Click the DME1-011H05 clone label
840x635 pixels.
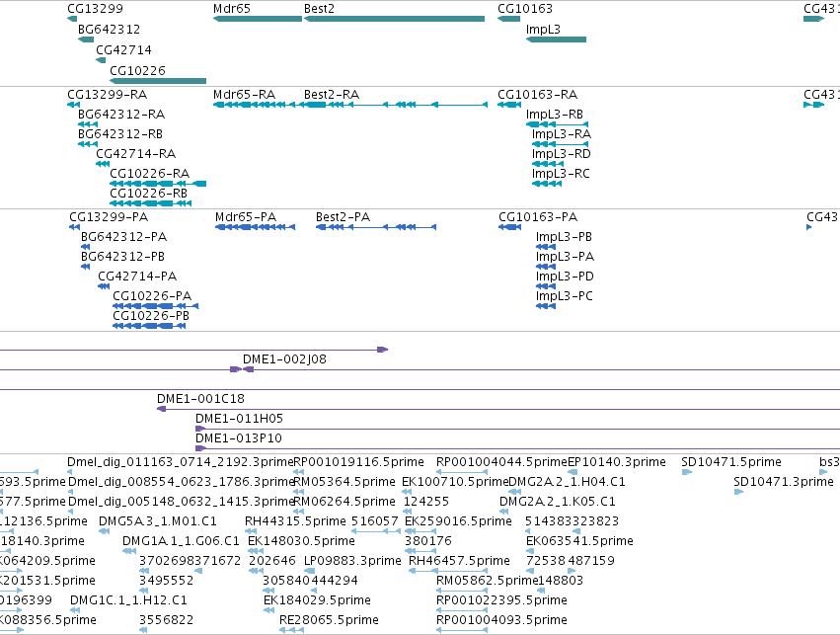[240, 419]
